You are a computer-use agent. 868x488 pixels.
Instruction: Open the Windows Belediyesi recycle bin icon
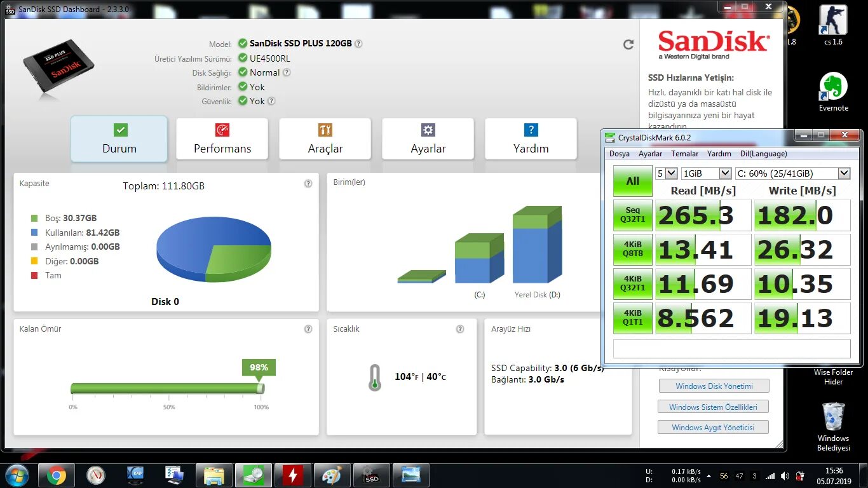click(833, 426)
